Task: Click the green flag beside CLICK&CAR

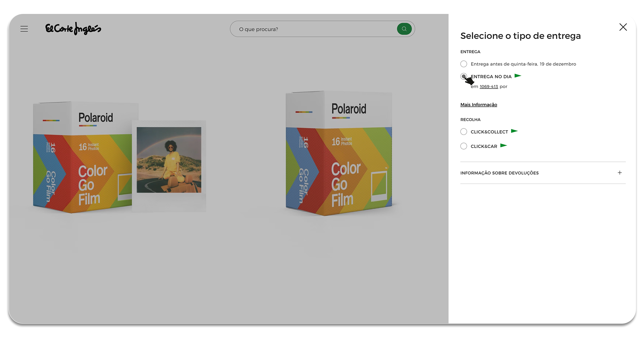Action: pyautogui.click(x=503, y=145)
